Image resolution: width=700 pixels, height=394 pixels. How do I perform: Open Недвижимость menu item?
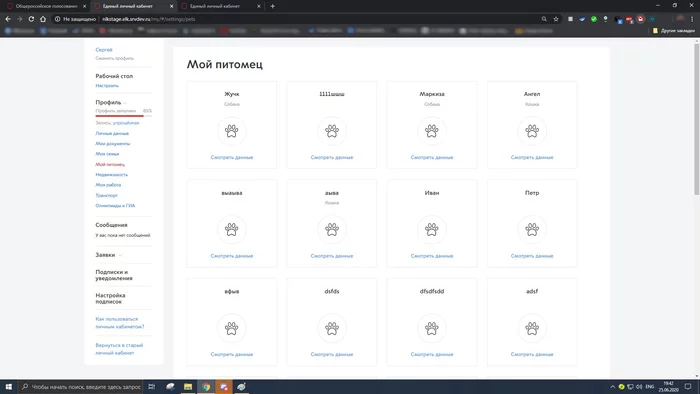click(112, 175)
